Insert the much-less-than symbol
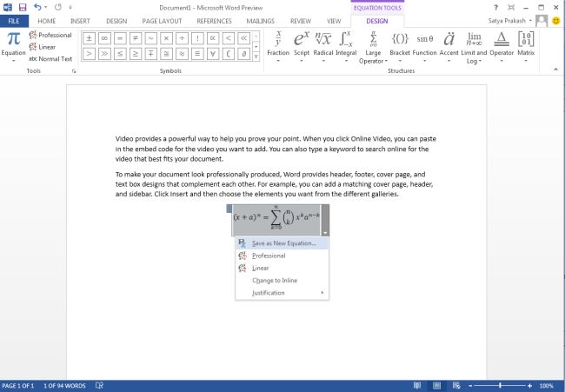565x392 pixels. (244, 38)
